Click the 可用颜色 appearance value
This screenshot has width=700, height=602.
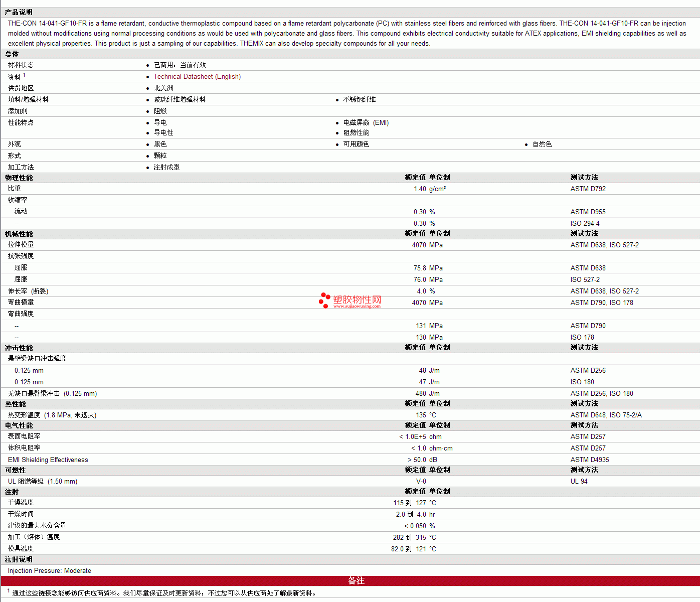pyautogui.click(x=356, y=144)
